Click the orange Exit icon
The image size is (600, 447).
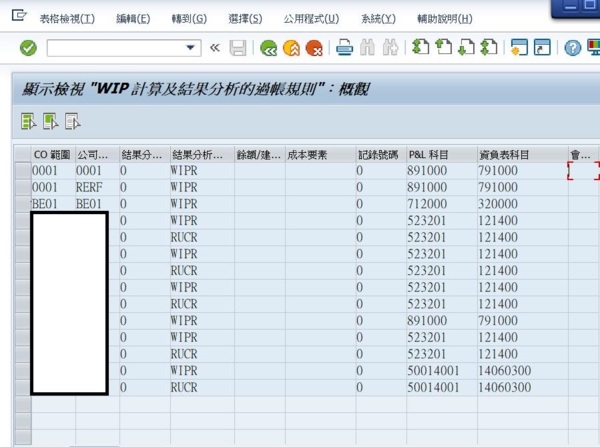coord(291,48)
